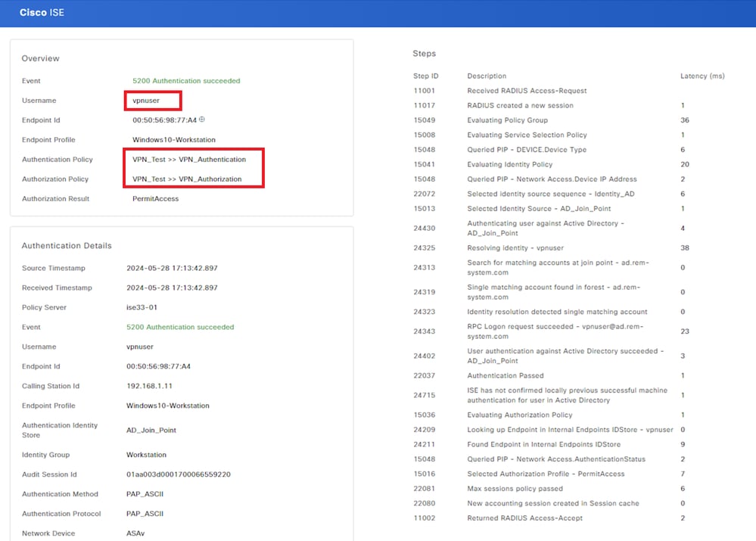Select 'VPN_Test >> VPN_Authentication' policy value

(189, 160)
